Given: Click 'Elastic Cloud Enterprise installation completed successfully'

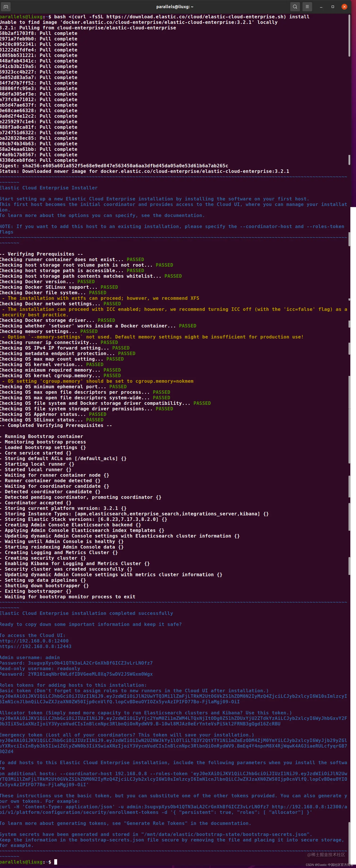Looking at the screenshot, I should click(86, 613).
